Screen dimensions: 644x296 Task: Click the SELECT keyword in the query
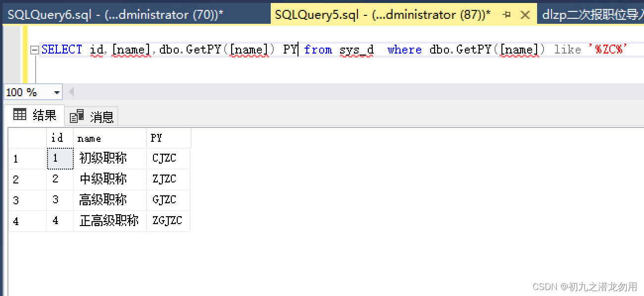coord(62,50)
